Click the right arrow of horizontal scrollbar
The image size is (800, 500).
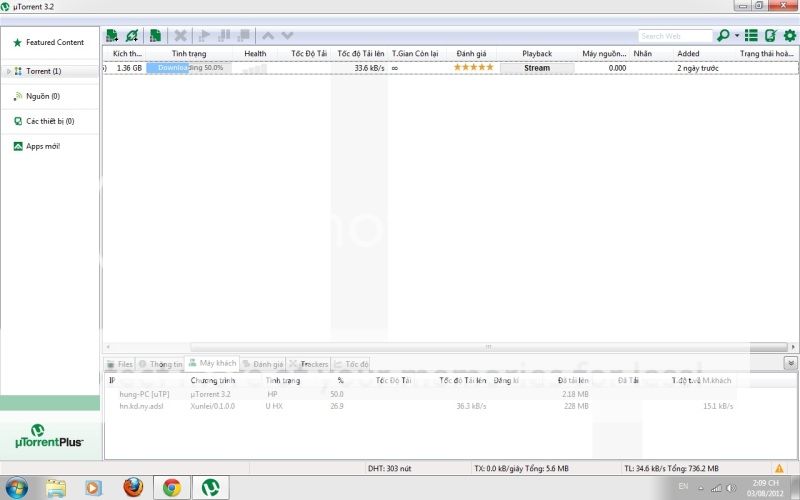[793, 347]
